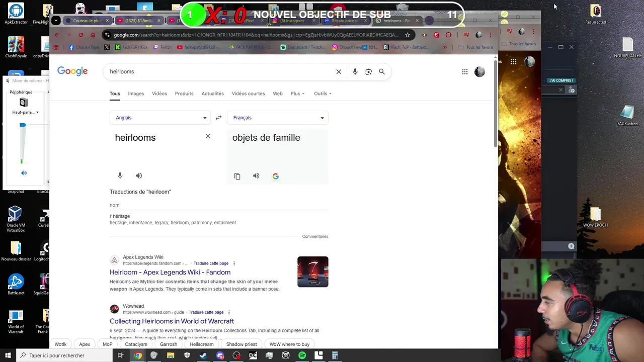This screenshot has height=362, width=644.
Task: Open Google Lens image search icon
Action: pos(368,72)
